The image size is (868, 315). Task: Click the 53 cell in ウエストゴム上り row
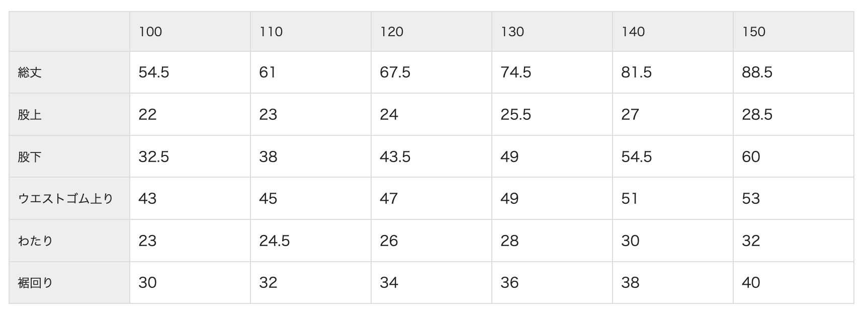pos(751,199)
